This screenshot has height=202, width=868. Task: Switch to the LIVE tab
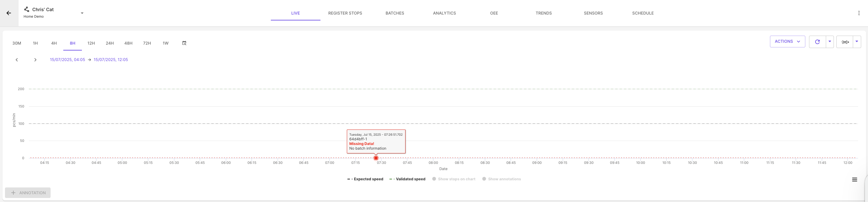click(296, 13)
